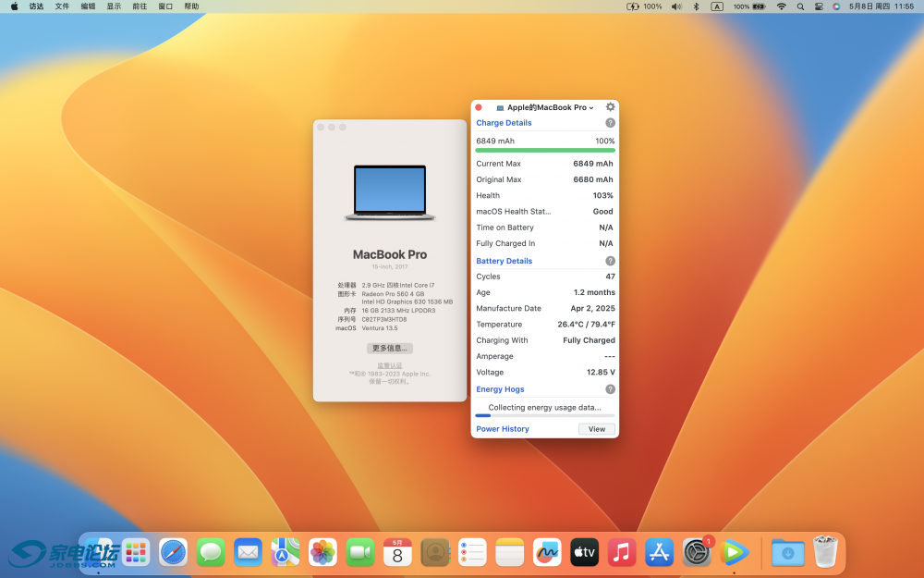Viewport: 924px width, 578px height.
Task: Click help icon beside Battery Details
Action: (610, 261)
